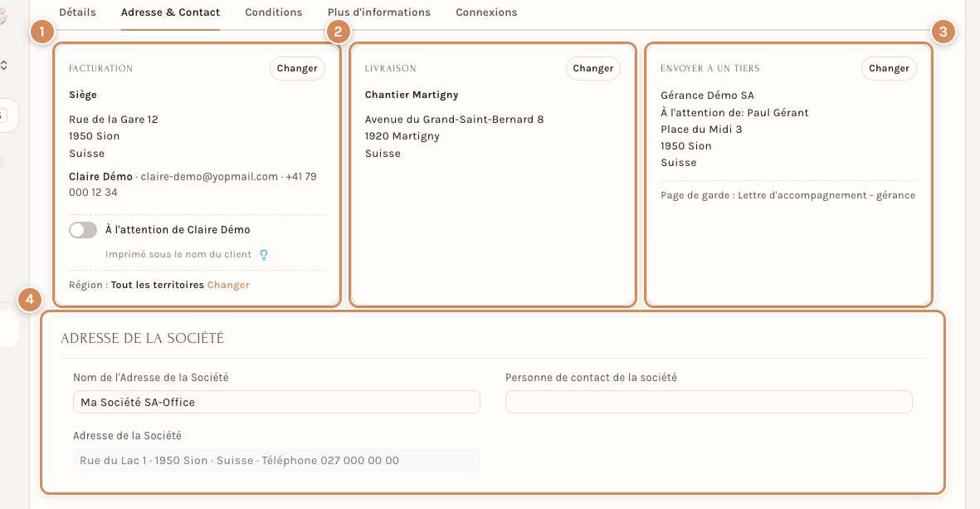Click 1920 Martigny postal line

pos(402,135)
